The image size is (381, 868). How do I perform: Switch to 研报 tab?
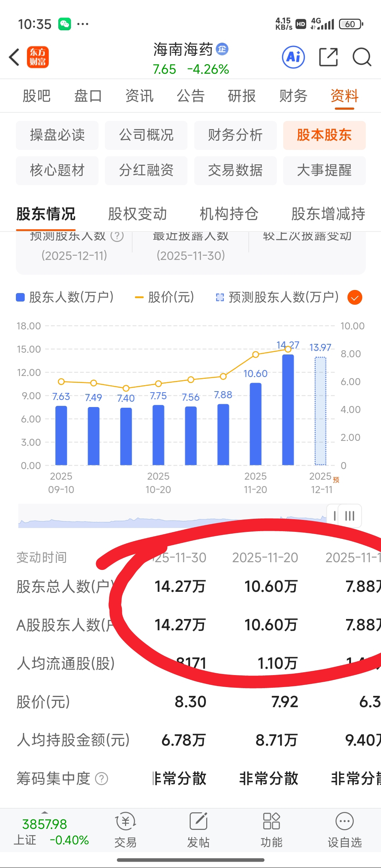[x=242, y=96]
